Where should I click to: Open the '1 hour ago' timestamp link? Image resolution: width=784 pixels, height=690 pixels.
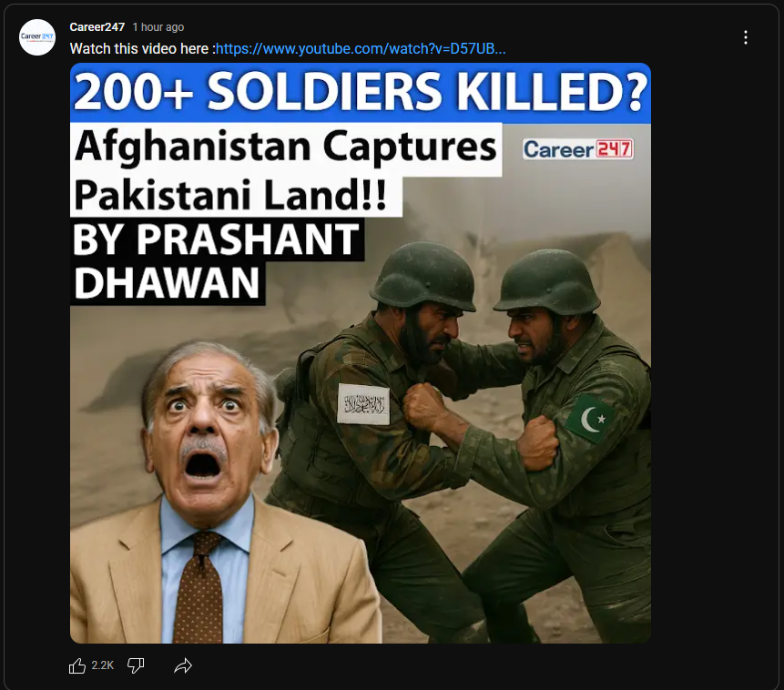point(158,27)
